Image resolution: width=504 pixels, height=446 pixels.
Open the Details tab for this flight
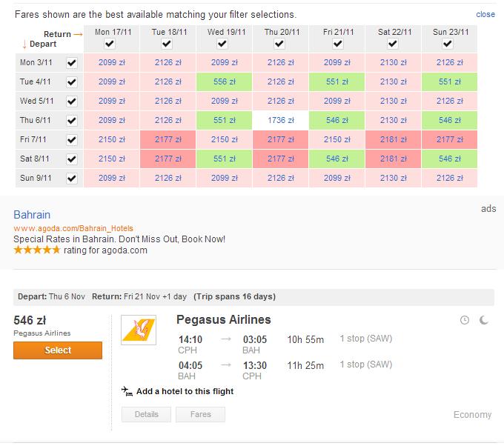tap(146, 414)
